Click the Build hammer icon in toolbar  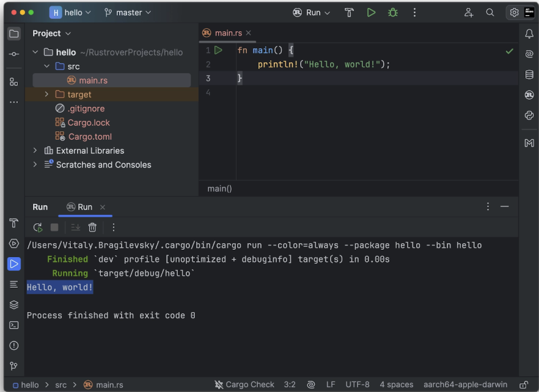[x=349, y=12]
